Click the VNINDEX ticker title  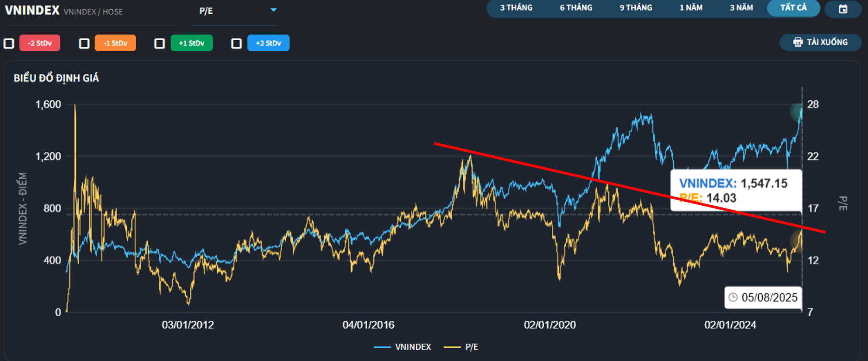(x=32, y=10)
